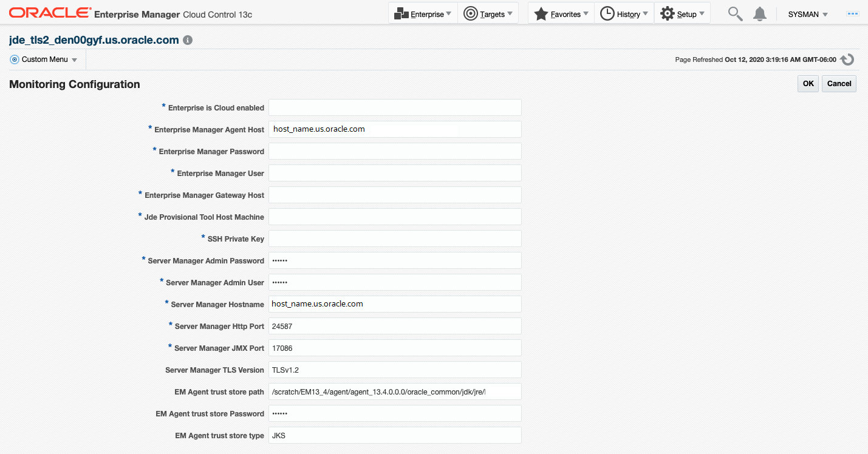Open search with the magnifier icon
The image size is (868, 454).
(x=736, y=14)
